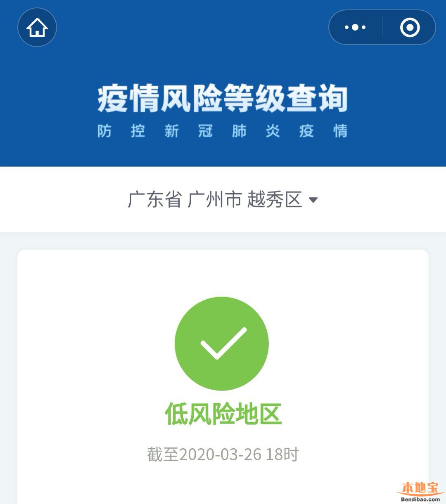The width and height of the screenshot is (446, 504).
Task: Open the three-dot more options menu
Action: tap(355, 27)
